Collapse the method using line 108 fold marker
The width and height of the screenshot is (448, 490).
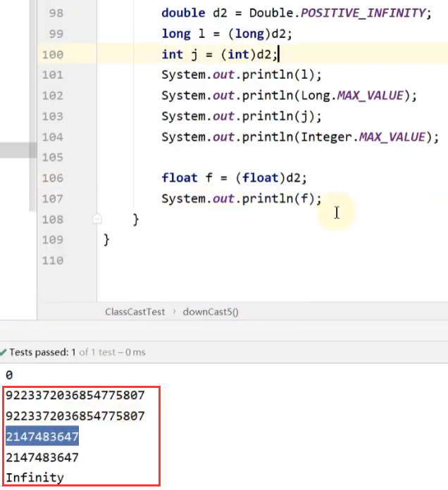(97, 219)
